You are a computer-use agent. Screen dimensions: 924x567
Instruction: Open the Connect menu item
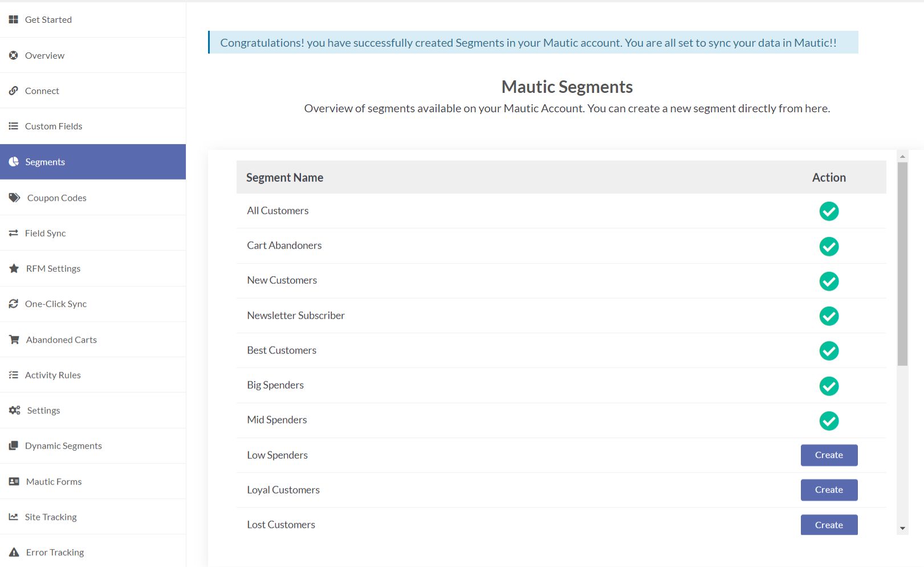click(x=93, y=91)
